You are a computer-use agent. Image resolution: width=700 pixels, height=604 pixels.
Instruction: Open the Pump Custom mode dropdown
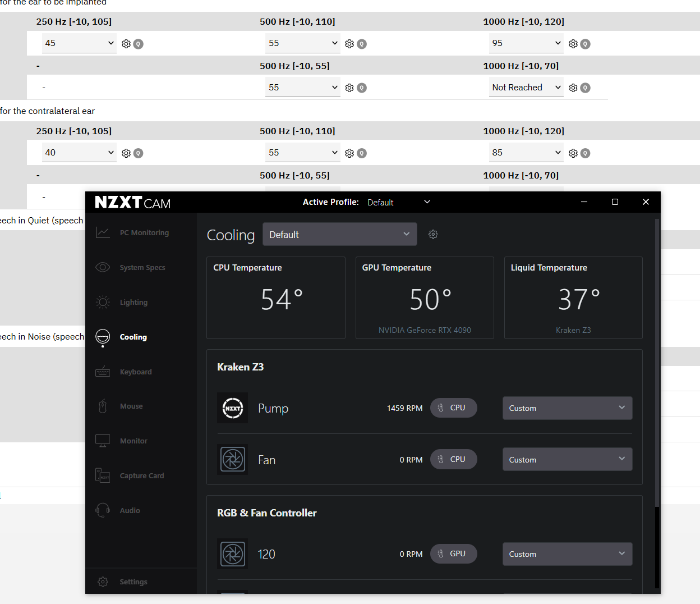pyautogui.click(x=567, y=408)
